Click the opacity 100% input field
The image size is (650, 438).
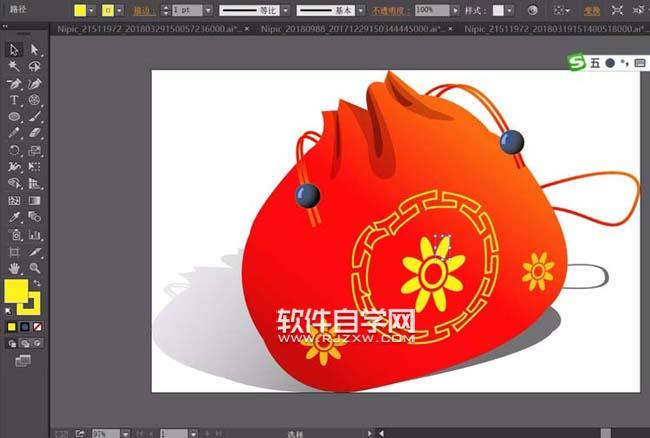click(432, 10)
